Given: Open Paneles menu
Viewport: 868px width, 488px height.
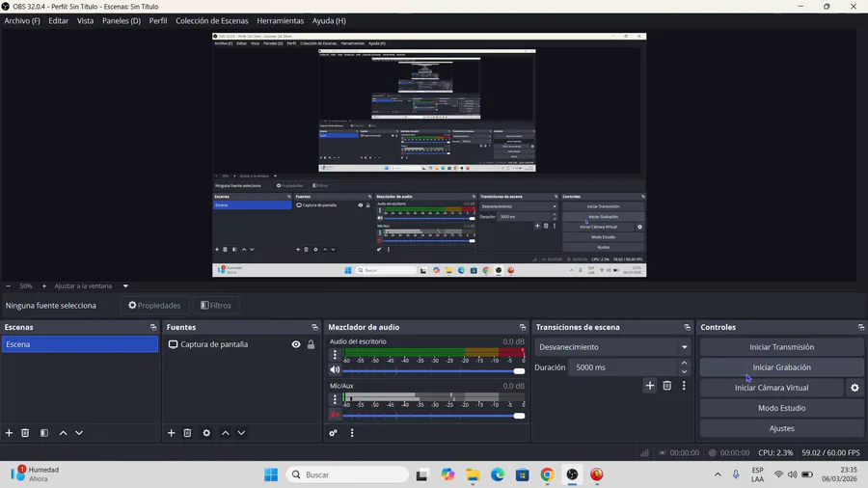Looking at the screenshot, I should (122, 20).
